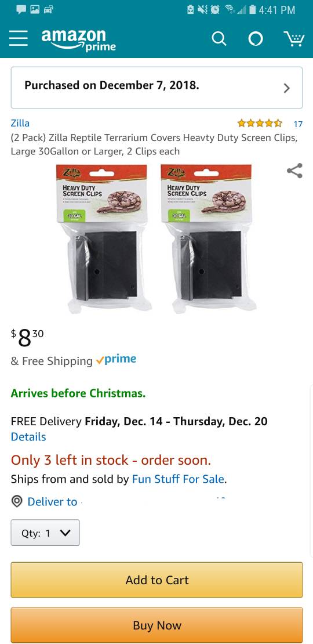This screenshot has height=644, width=313.
Task: Open delivery Details link
Action: pos(28,437)
